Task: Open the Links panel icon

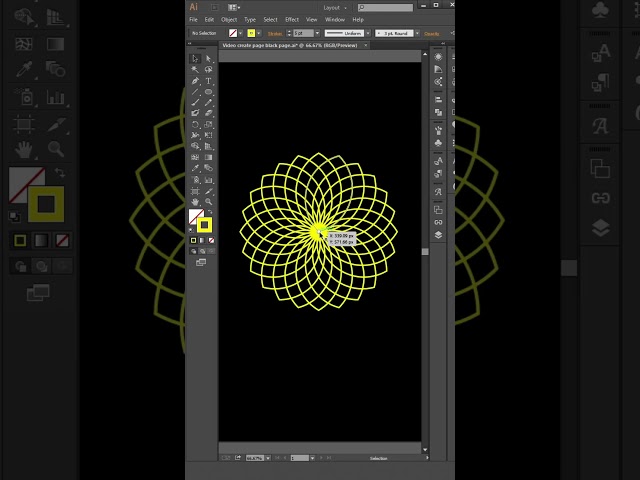Action: click(438, 222)
